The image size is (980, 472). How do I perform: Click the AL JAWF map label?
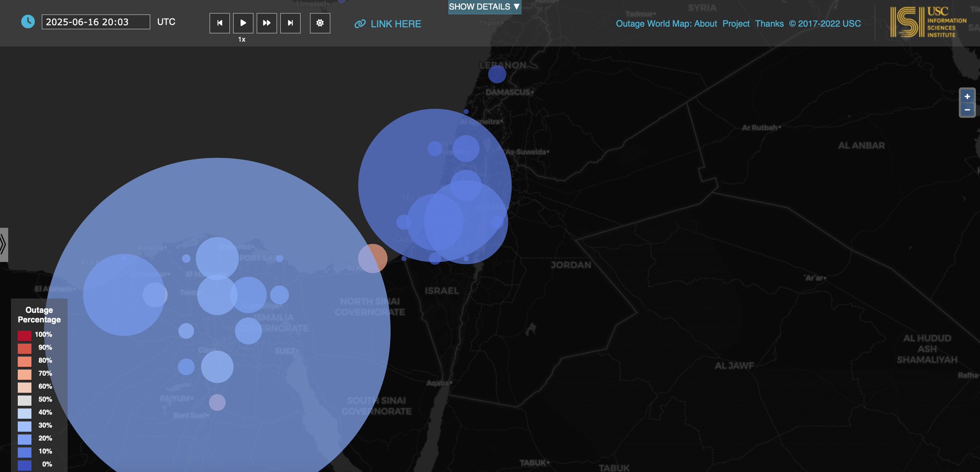(x=735, y=366)
